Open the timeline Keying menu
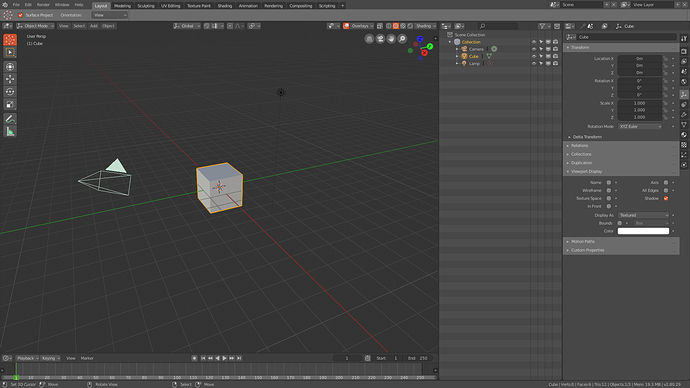 (51, 358)
